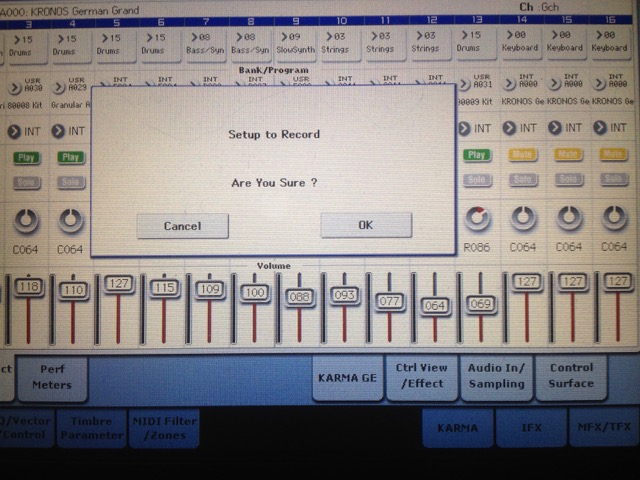Viewport: 640px width, 480px height.
Task: Open the MFX/TFX page tab
Action: [604, 427]
